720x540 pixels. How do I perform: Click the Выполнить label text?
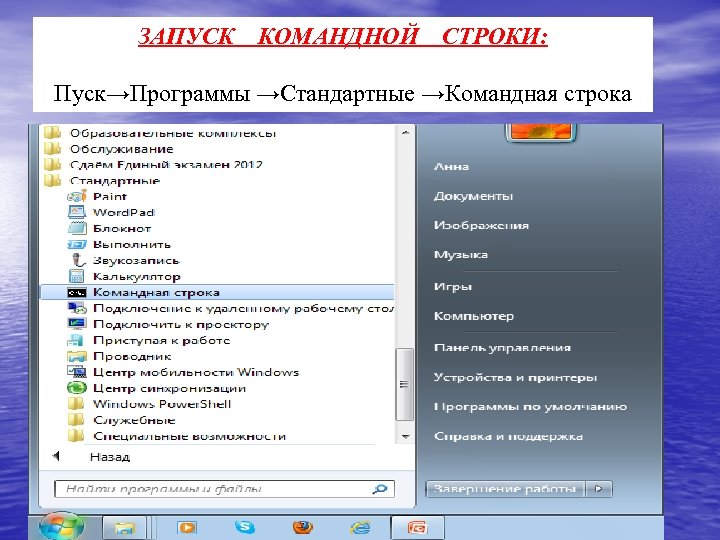coord(132,244)
